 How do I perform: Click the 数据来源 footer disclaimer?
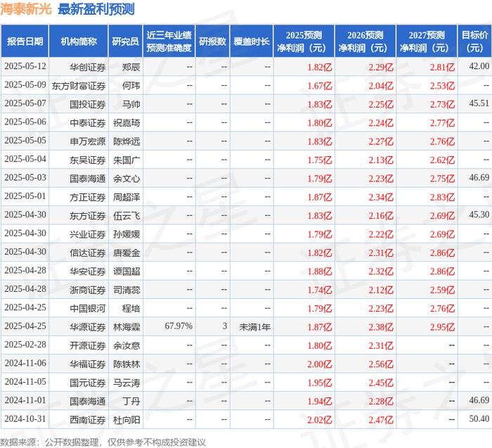[103, 442]
